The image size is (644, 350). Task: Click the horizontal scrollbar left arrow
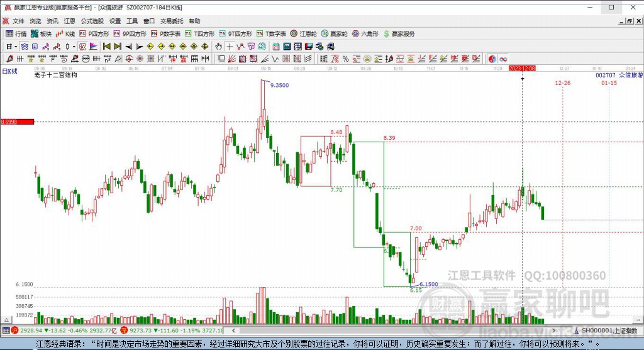(234, 330)
